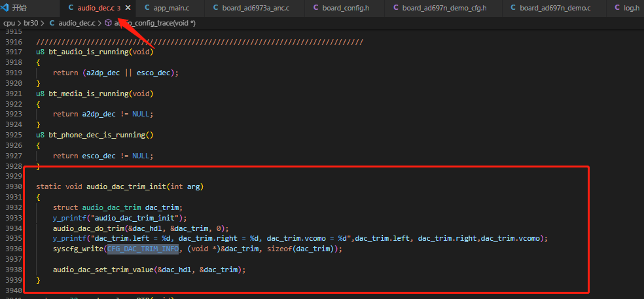Close the audio_dec.c tab
This screenshot has height=299, width=644.
click(x=128, y=8)
